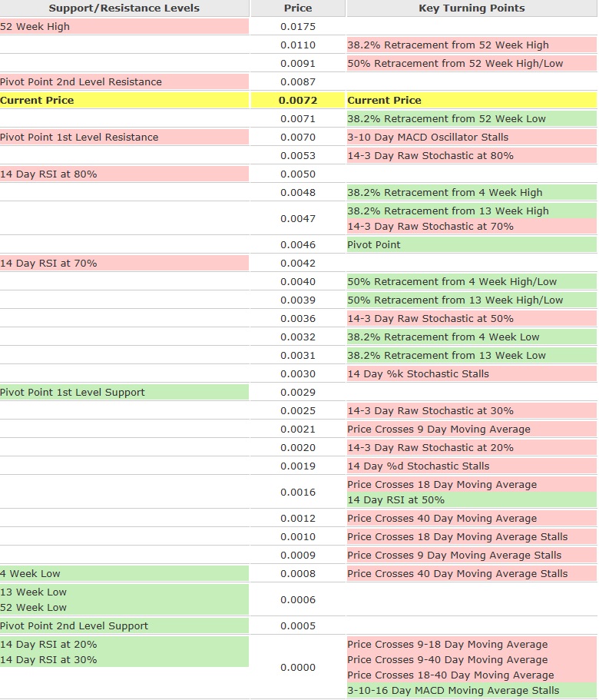Image resolution: width=599 pixels, height=700 pixels.
Task: Select 50% Retracement from 52 Week High/Low
Action: pyautogui.click(x=472, y=64)
